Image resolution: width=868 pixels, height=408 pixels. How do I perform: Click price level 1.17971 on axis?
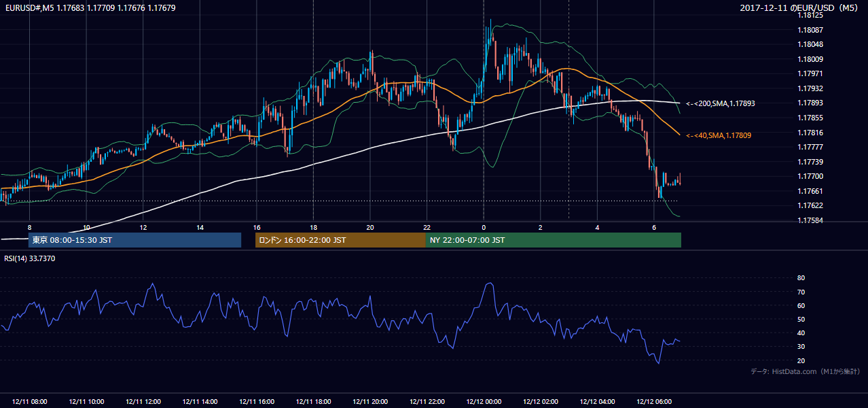(x=811, y=73)
